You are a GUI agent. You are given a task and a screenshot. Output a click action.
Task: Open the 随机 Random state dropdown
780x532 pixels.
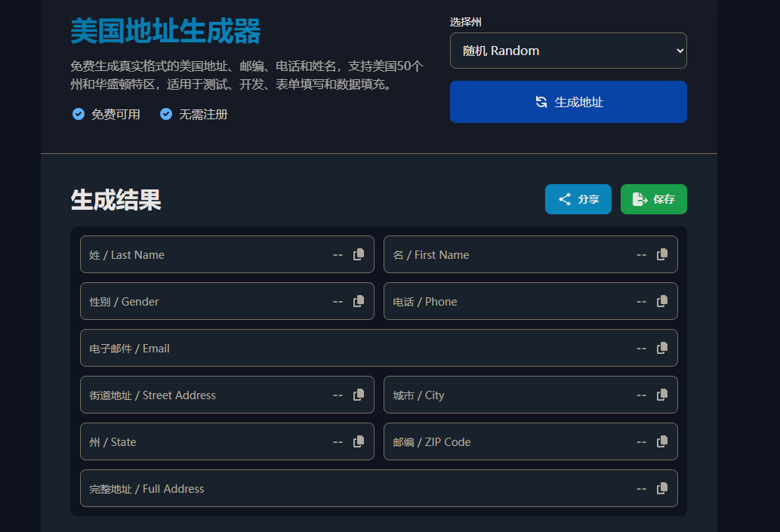[x=568, y=51]
